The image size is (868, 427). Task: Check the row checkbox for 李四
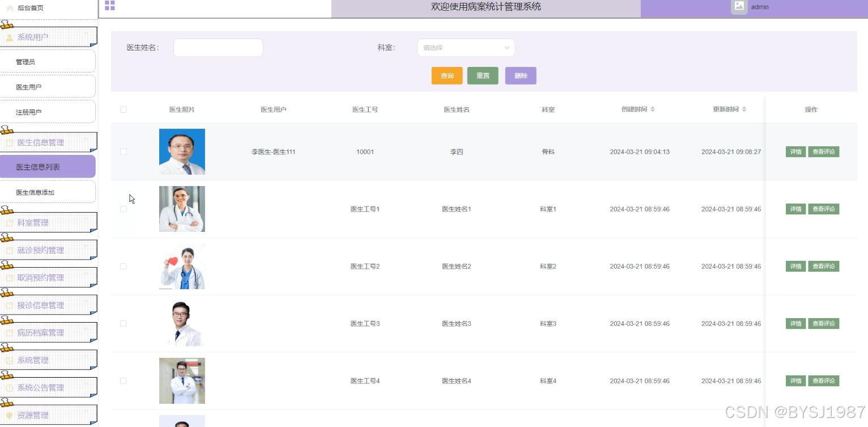(x=124, y=152)
